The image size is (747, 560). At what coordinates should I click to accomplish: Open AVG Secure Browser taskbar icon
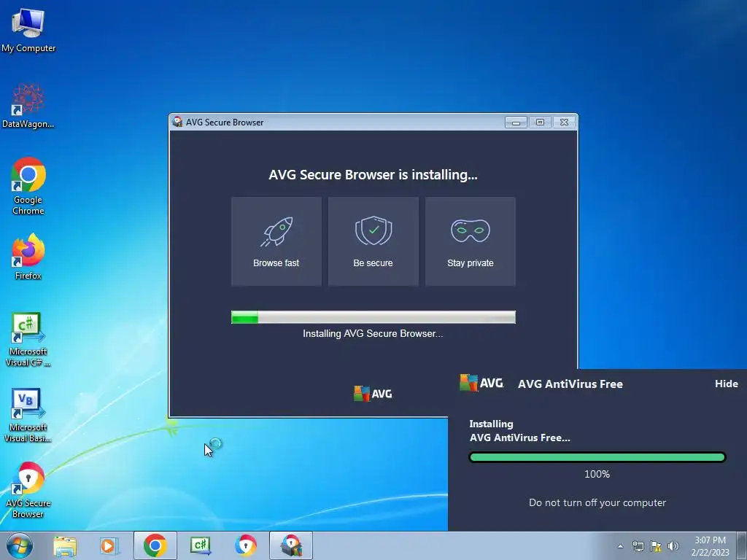(246, 545)
